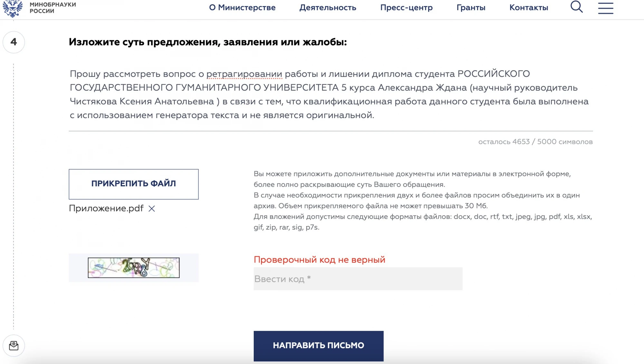The image size is (644, 364).
Task: Remove attached file Приложение.pdf with X
Action: tap(152, 209)
